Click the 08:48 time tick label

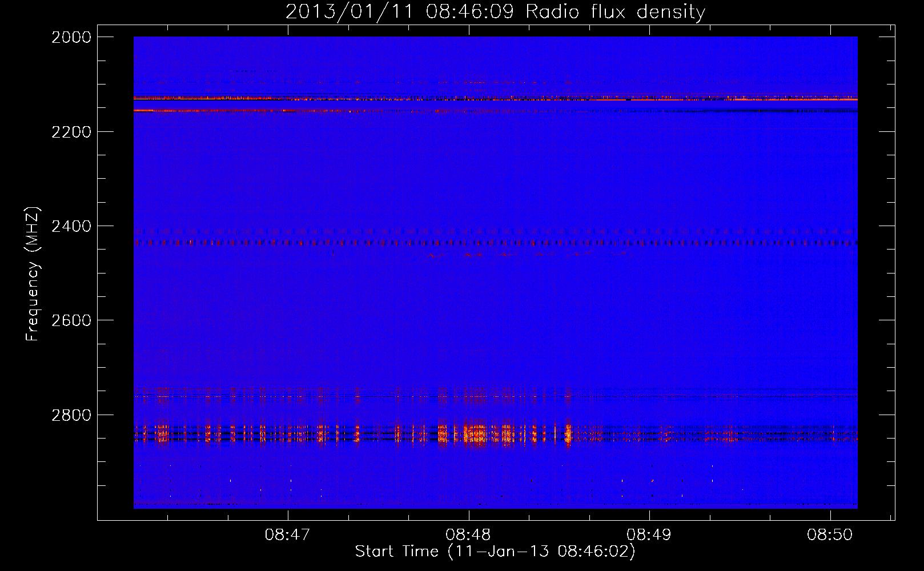coord(468,534)
